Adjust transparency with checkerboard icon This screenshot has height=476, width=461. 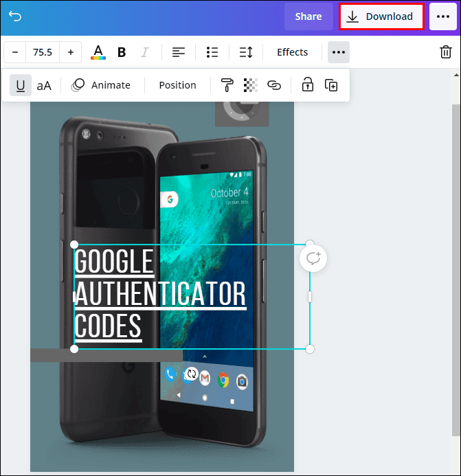(251, 85)
